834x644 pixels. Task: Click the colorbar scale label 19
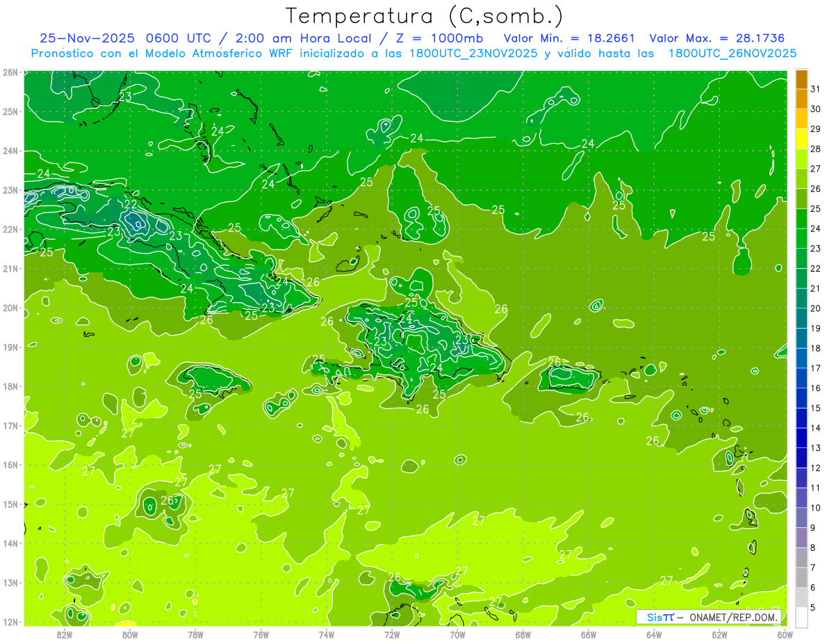tap(816, 328)
